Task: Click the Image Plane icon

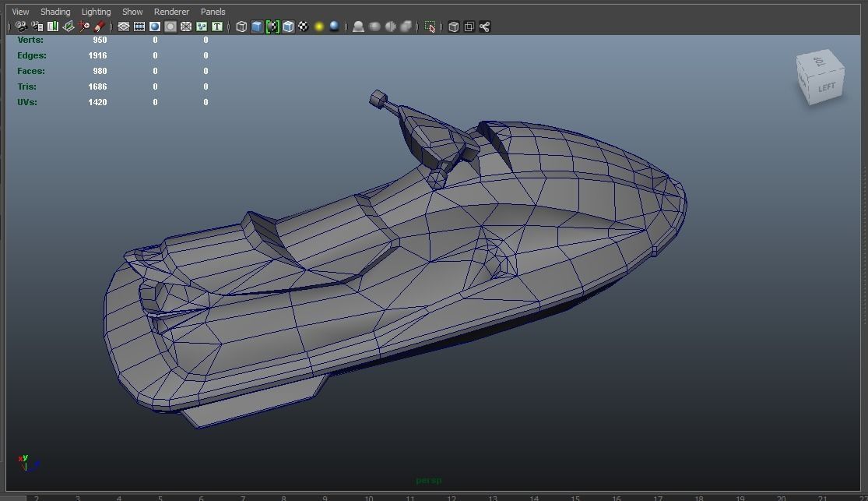Action: pos(68,26)
